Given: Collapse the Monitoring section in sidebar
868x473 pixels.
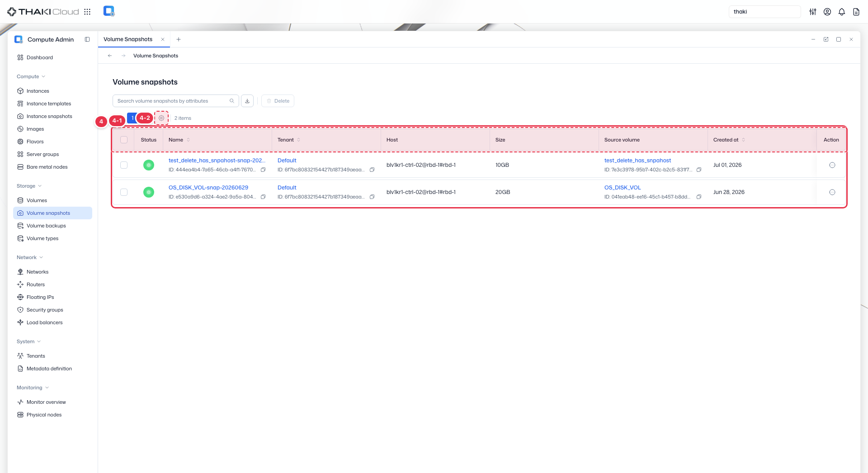Looking at the screenshot, I should (33, 388).
